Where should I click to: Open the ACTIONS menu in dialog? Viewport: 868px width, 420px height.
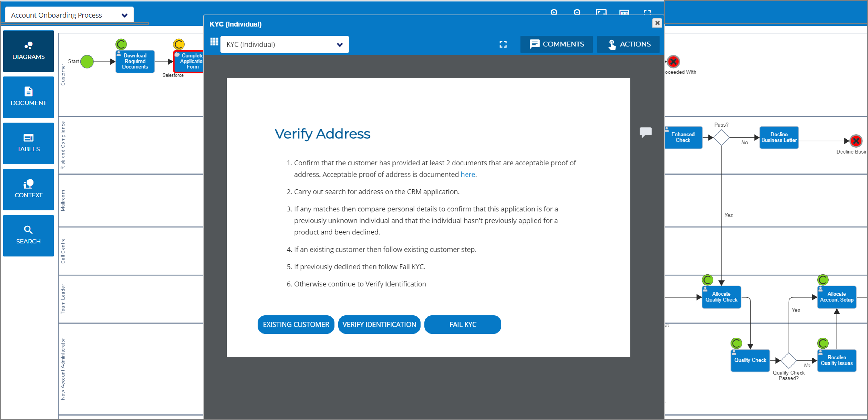click(628, 44)
